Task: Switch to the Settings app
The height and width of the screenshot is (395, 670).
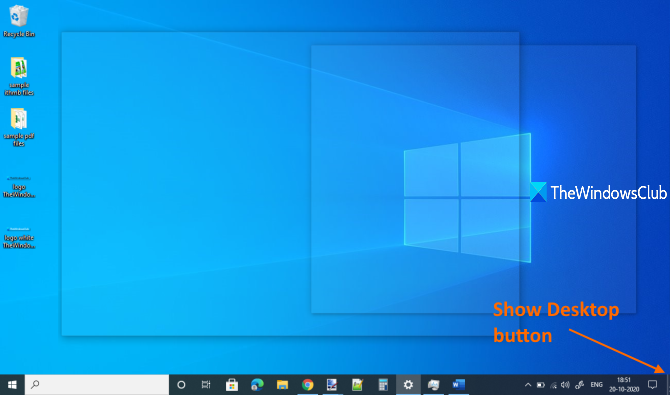Action: pyautogui.click(x=408, y=385)
